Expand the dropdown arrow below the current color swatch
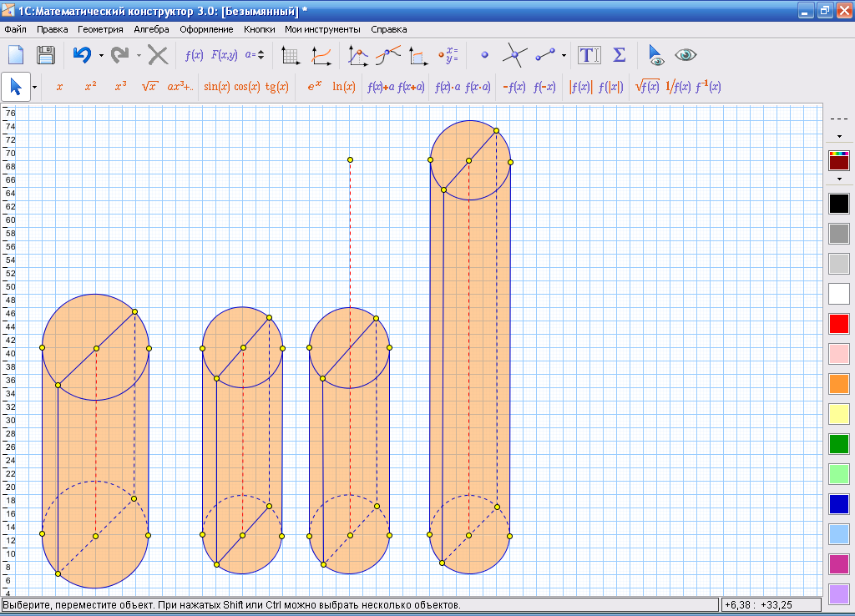 [x=839, y=179]
